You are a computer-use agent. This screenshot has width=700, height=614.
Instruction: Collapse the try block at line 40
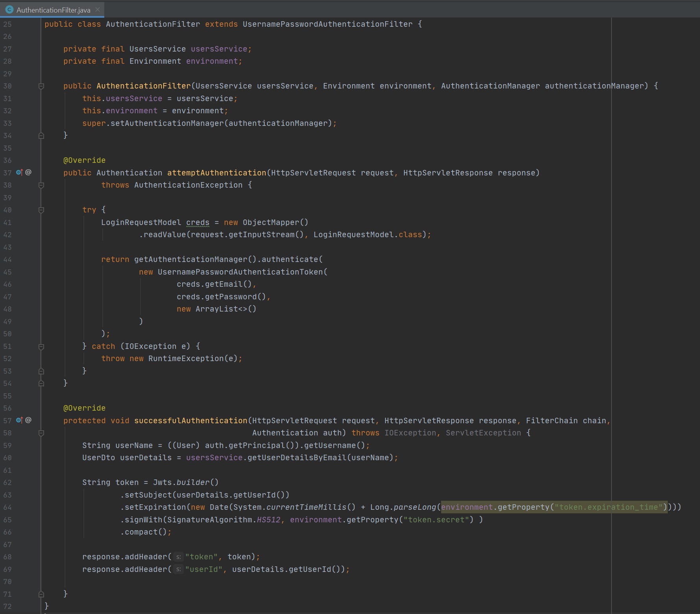point(41,210)
